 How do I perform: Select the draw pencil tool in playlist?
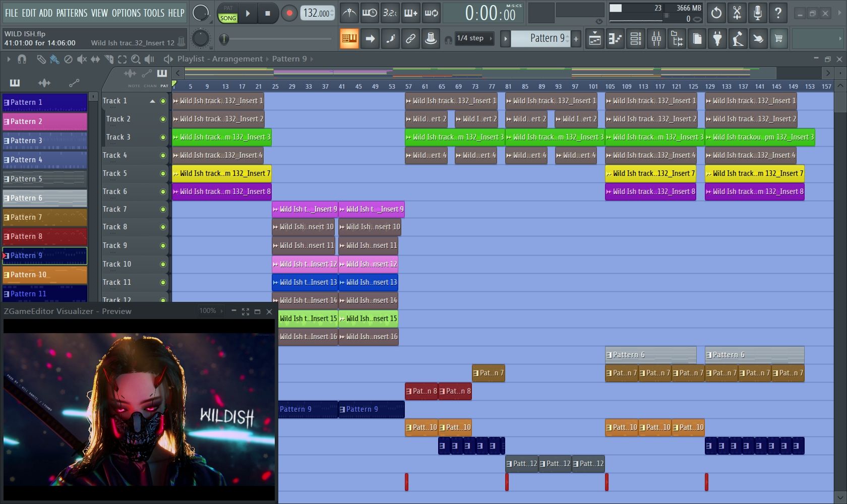click(x=41, y=59)
